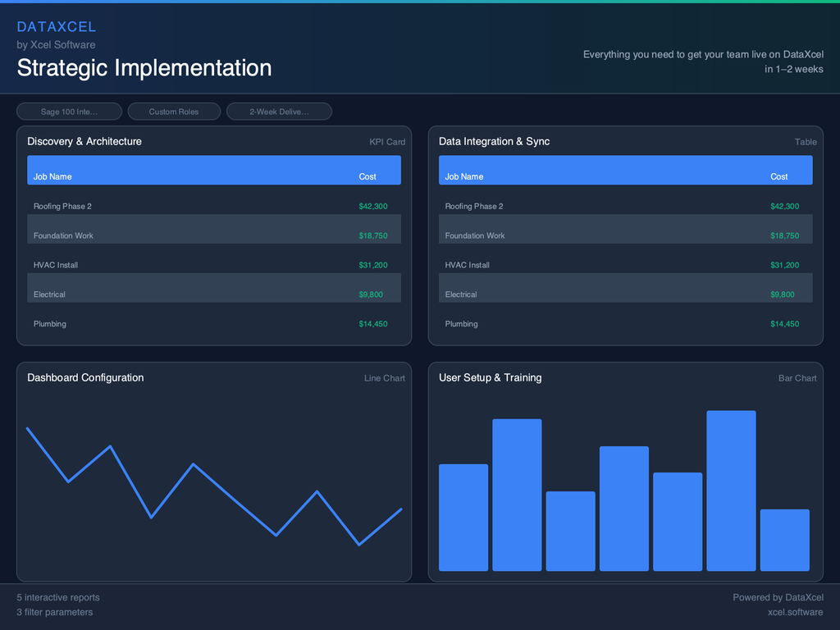Toggle the "Custom Roles" filter chip
840x630 pixels.
tap(174, 111)
